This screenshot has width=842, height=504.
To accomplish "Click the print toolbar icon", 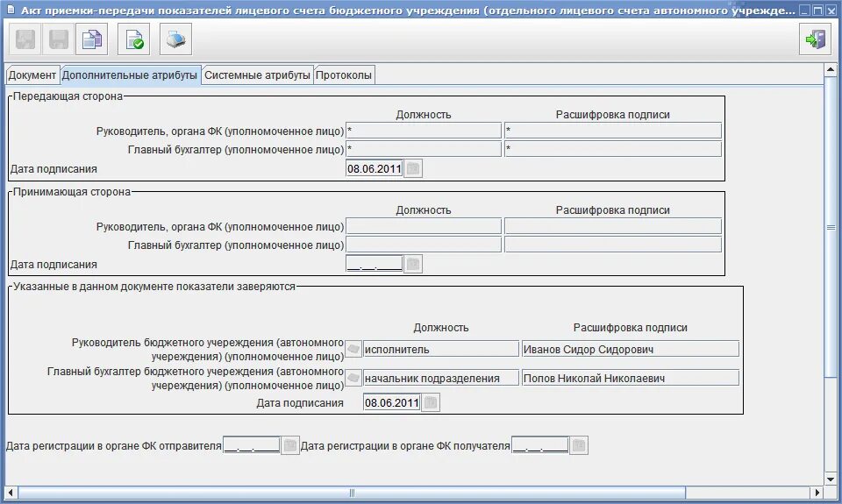I will tap(175, 39).
